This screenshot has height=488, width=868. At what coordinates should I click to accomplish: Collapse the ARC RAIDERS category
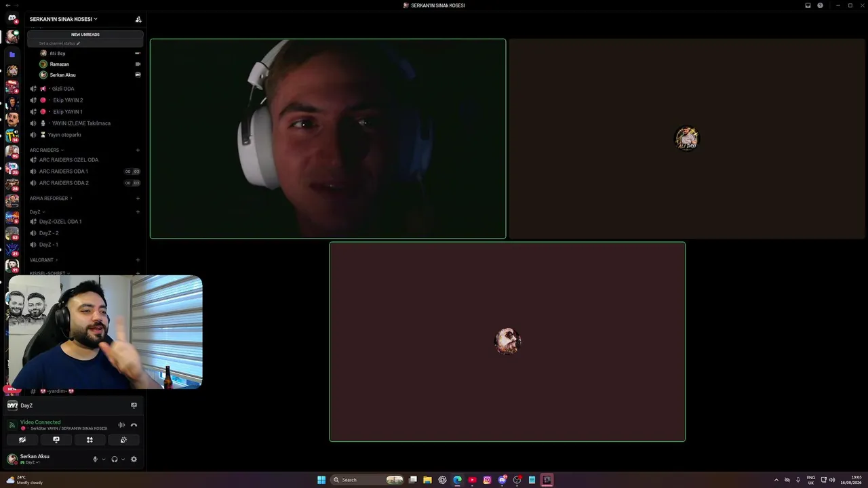tap(46, 150)
